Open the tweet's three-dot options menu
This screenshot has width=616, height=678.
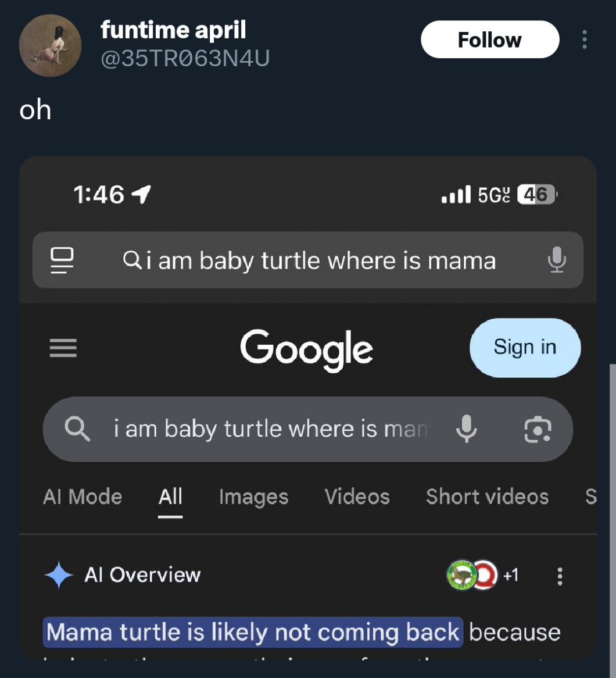click(584, 40)
